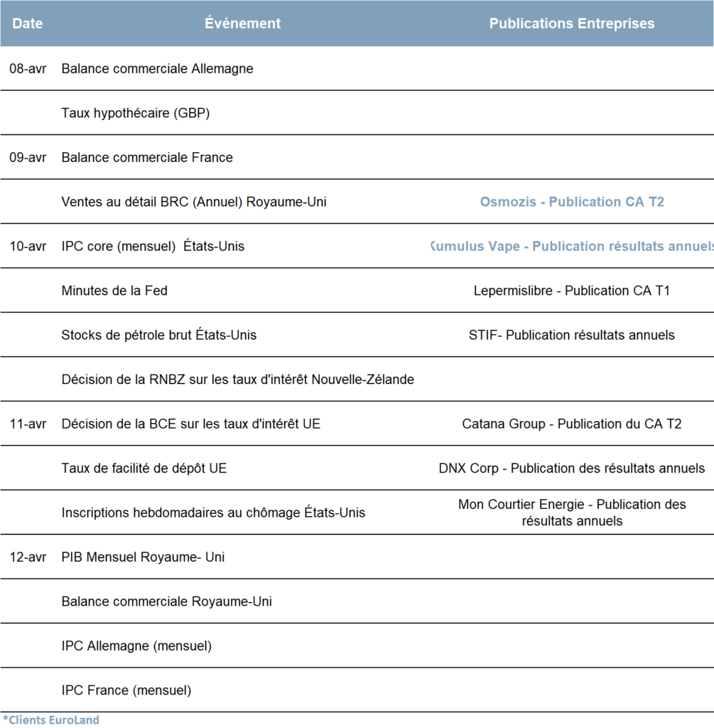Select Mon Courtier Energie publication cell
This screenshot has height=728, width=714.
click(572, 513)
